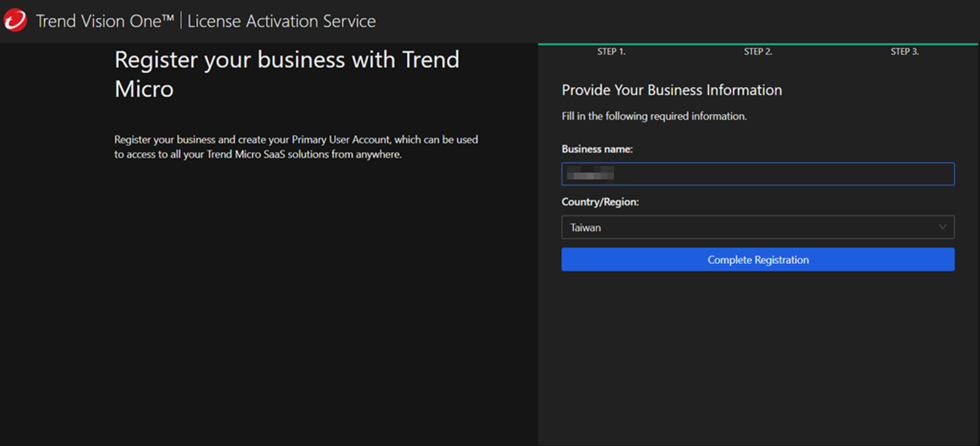Click the chevron arrow in Country/Region box
Viewport: 980px width, 446px height.
coord(942,227)
